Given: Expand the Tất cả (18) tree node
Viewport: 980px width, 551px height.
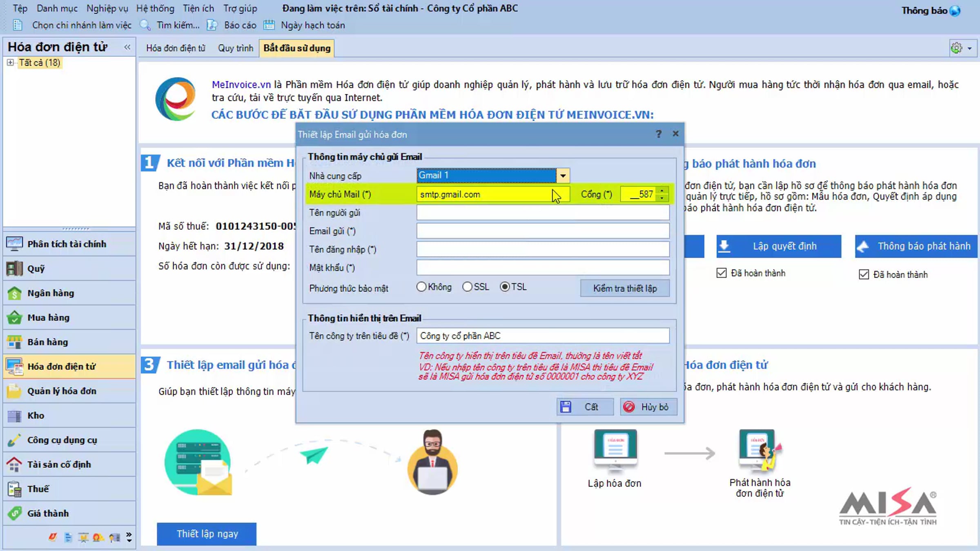Looking at the screenshot, I should pos(10,62).
